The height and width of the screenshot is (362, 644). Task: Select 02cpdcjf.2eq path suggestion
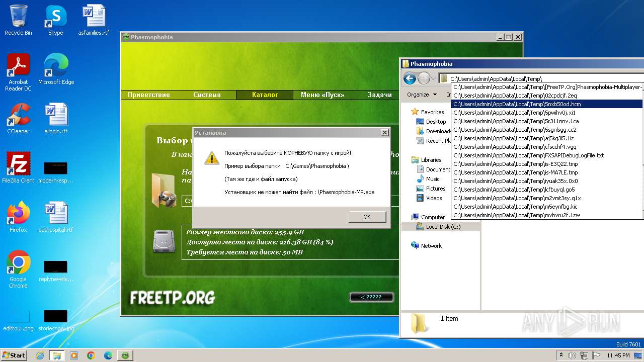click(x=547, y=96)
